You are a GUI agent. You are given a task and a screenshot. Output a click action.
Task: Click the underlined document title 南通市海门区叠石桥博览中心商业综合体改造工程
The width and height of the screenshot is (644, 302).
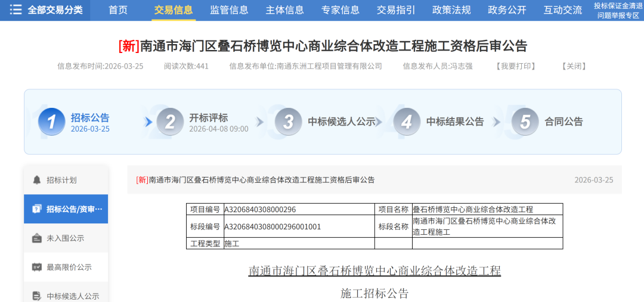374,271
